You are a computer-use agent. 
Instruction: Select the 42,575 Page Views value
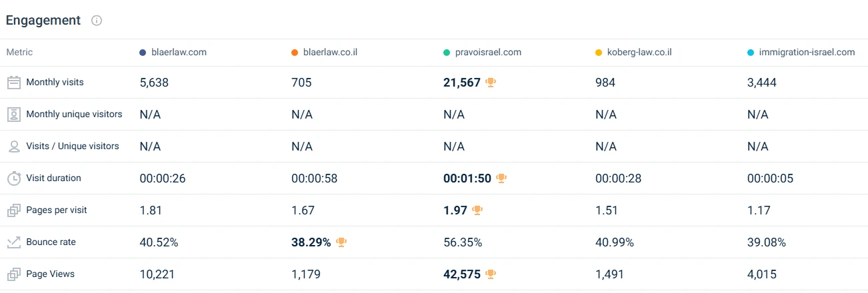coord(462,274)
